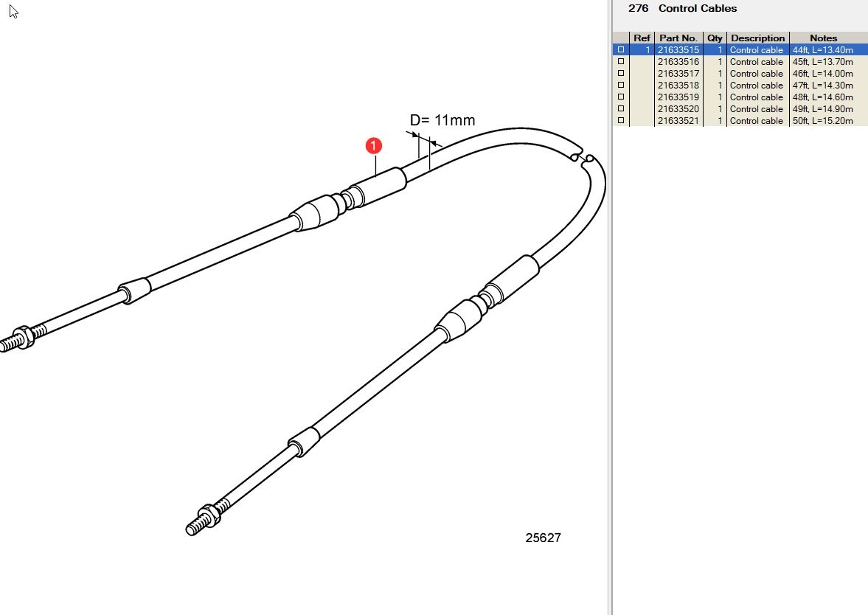Click the D= 11mm dimension label
The height and width of the screenshot is (615, 868).
(x=442, y=119)
